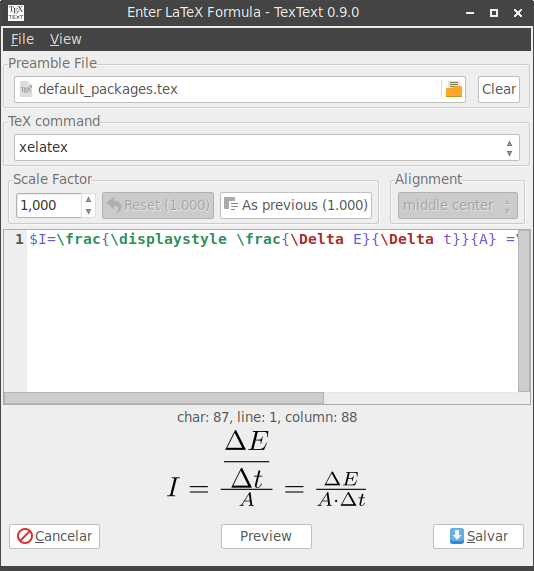Screen dimensions: 534x571
Task: Clear the preamble file
Action: point(499,89)
